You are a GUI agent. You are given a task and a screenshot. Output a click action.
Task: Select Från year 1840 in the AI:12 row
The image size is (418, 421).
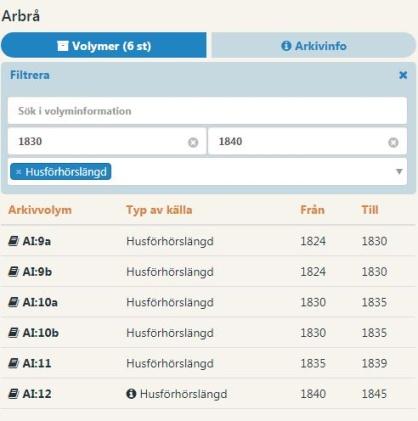[313, 394]
